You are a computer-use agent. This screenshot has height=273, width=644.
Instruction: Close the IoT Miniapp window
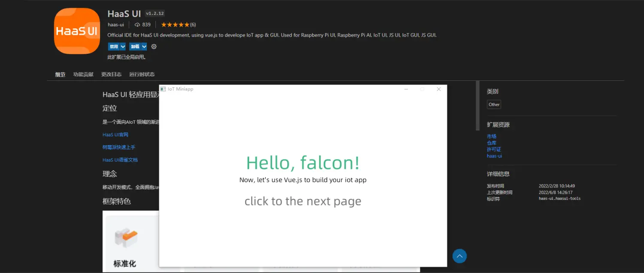(x=438, y=89)
